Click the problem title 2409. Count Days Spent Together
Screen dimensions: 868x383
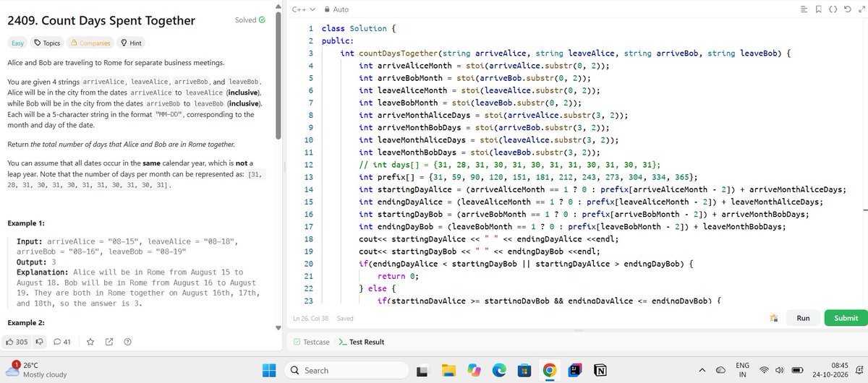click(101, 20)
